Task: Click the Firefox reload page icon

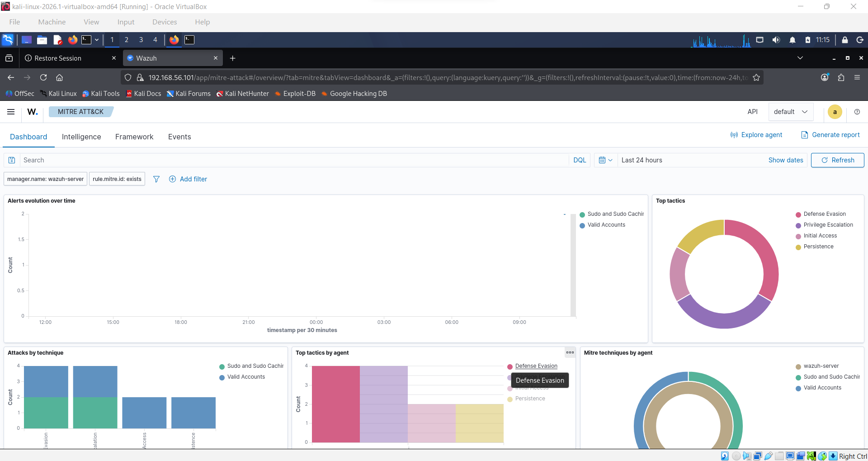Action: [43, 77]
